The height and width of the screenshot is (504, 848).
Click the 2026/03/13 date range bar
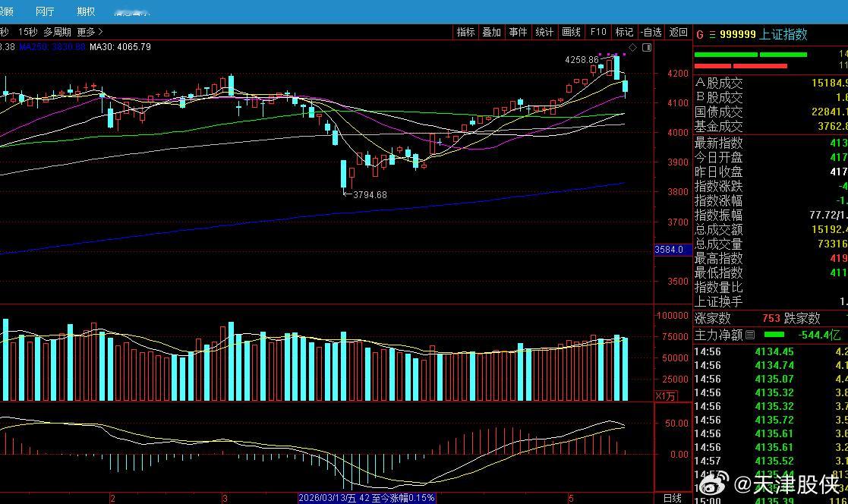(x=367, y=497)
